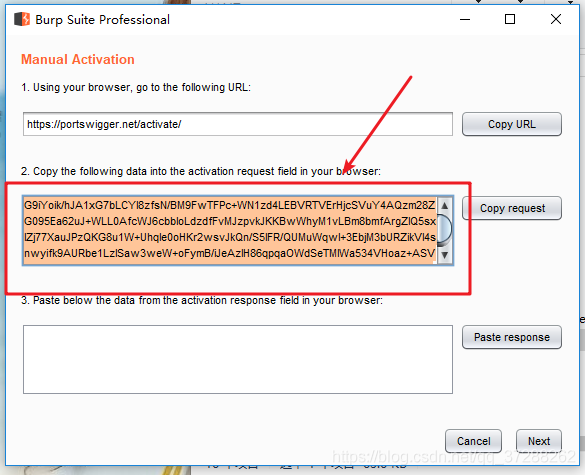Click the Copy URL button

(x=512, y=124)
